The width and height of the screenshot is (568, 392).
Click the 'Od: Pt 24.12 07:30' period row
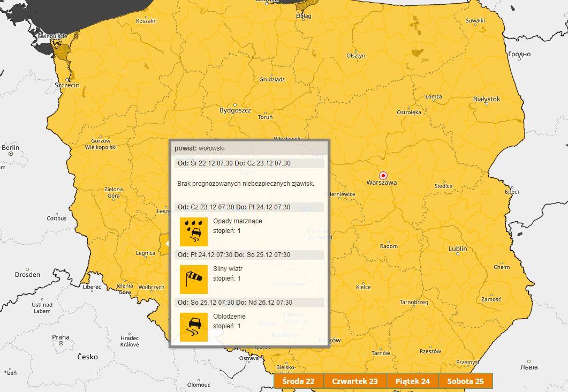coord(249,255)
